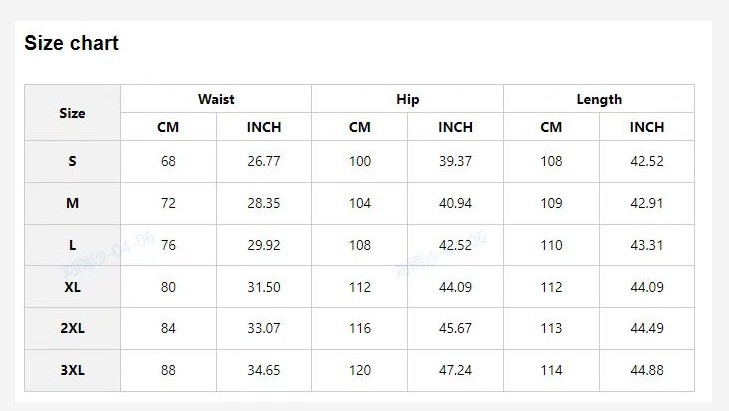The image size is (729, 411).
Task: Click the Length column header
Action: click(599, 99)
